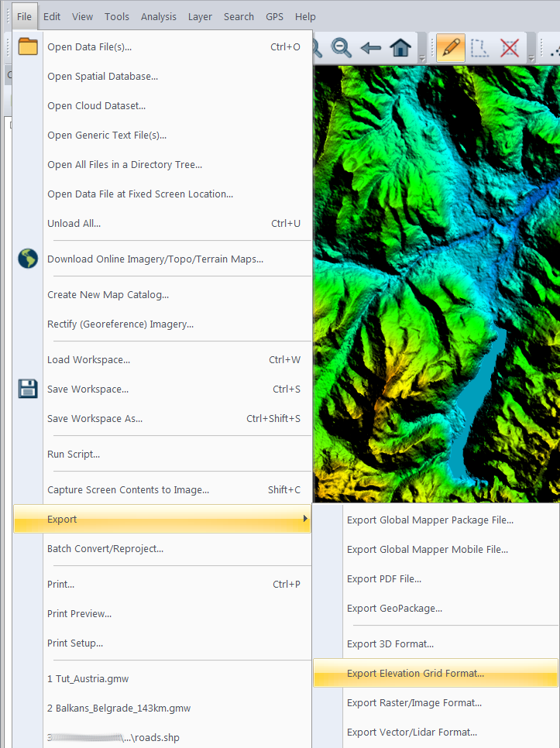Choose Batch Convert/Reproject
560x748 pixels.
pyautogui.click(x=105, y=548)
